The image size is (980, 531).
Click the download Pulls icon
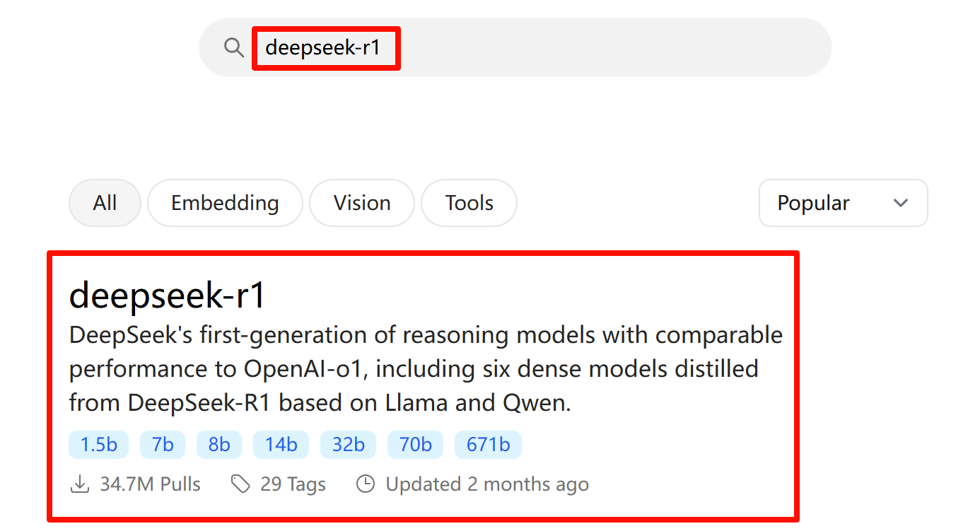point(80,484)
